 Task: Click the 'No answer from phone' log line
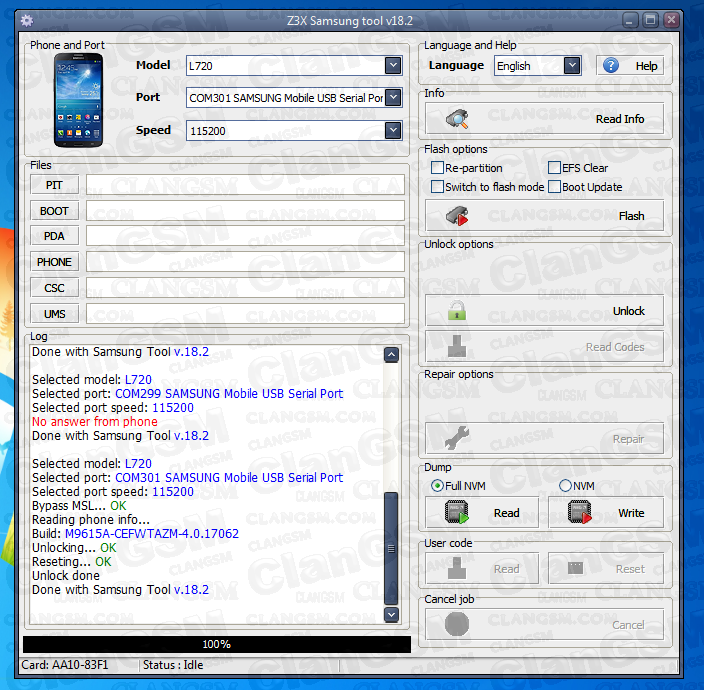pos(95,422)
